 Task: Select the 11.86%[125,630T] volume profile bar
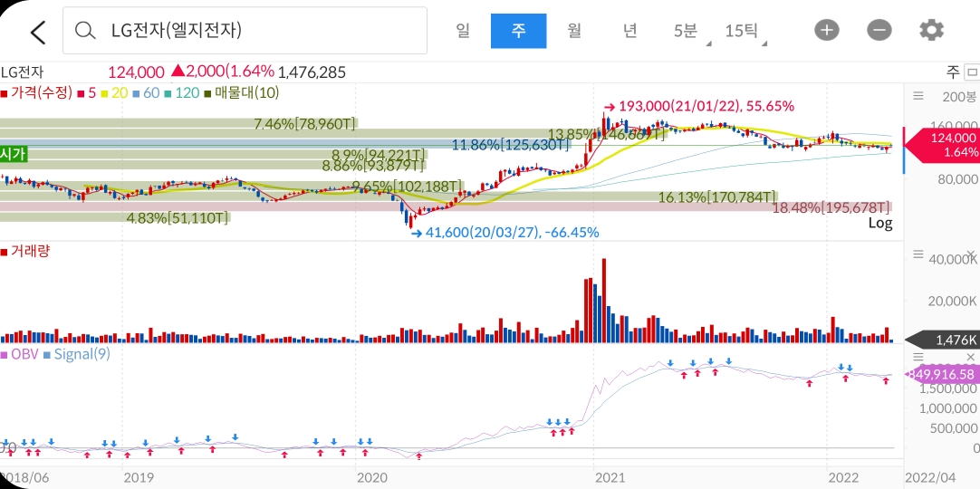pyautogui.click(x=285, y=146)
